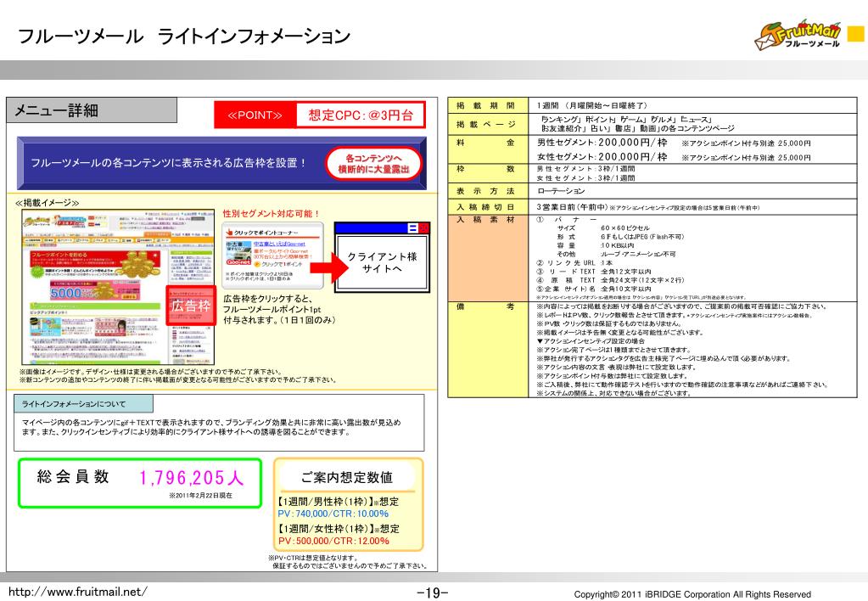Click the ≪掲載イメージ≫ label
This screenshot has height=601, width=868.
47,203
